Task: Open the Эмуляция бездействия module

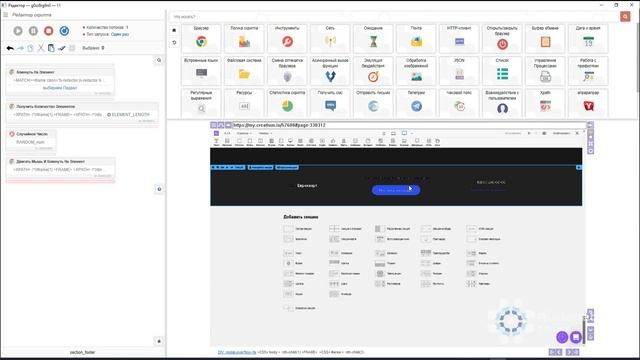Action: 373,71
